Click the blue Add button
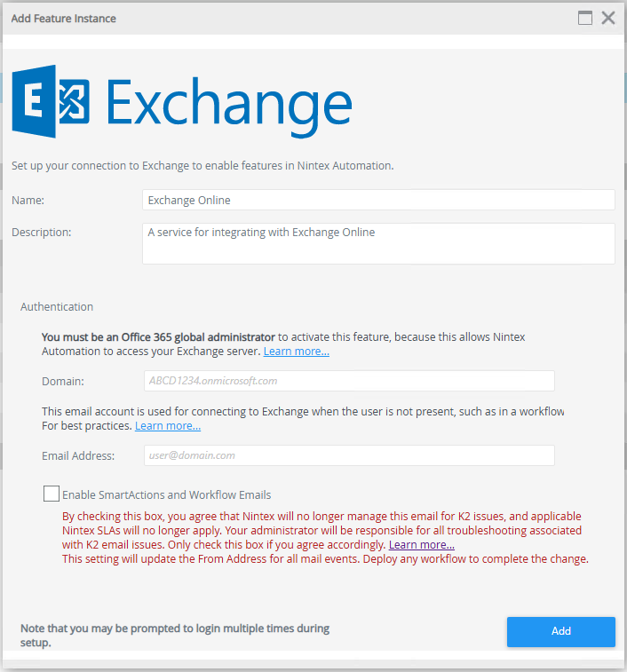Image resolution: width=627 pixels, height=672 pixels. (x=561, y=632)
